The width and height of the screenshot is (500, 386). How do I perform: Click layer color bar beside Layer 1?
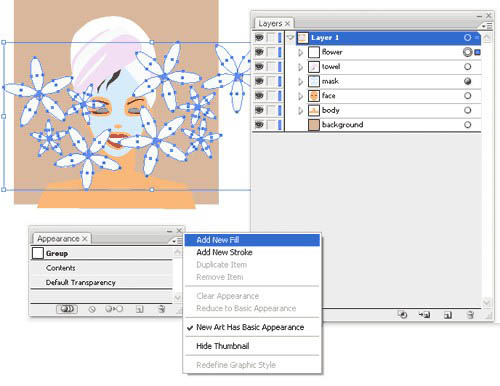pos(280,38)
